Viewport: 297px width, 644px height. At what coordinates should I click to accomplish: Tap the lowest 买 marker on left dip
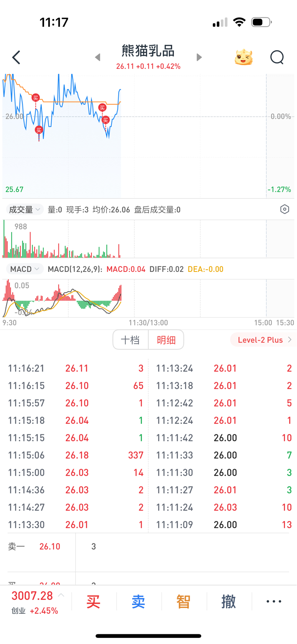point(39,130)
